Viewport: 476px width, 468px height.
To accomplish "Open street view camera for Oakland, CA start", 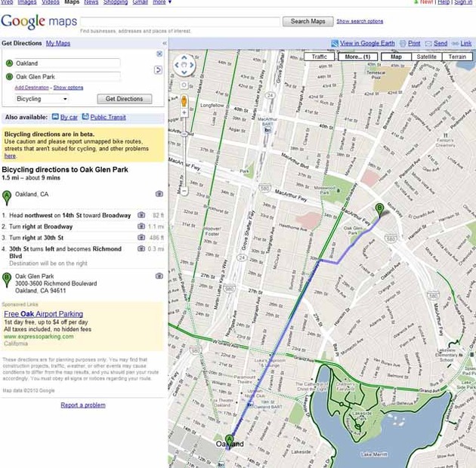I will [159, 194].
